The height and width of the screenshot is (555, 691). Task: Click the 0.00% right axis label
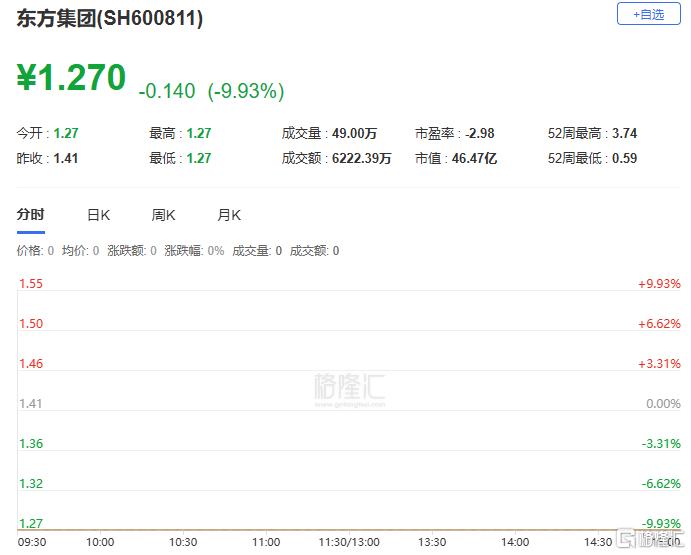663,403
